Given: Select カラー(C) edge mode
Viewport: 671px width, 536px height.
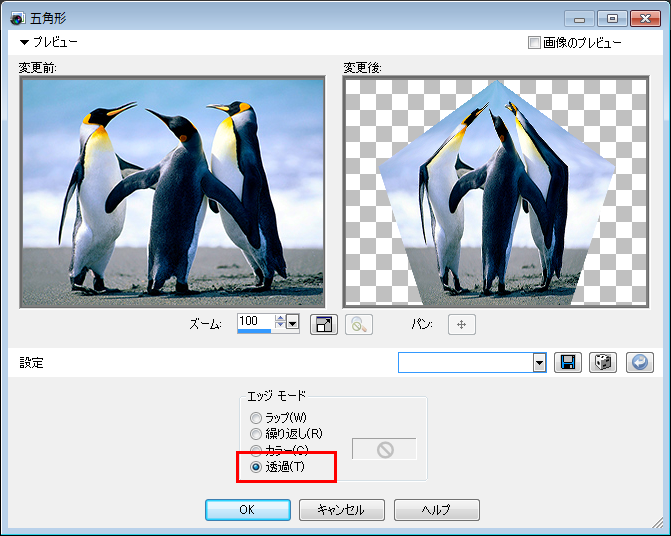Looking at the screenshot, I should [x=255, y=450].
